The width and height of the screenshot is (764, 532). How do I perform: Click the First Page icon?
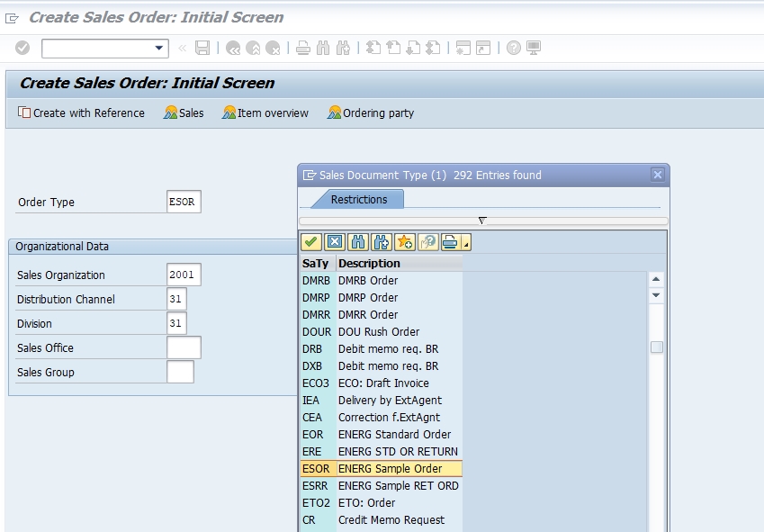373,48
